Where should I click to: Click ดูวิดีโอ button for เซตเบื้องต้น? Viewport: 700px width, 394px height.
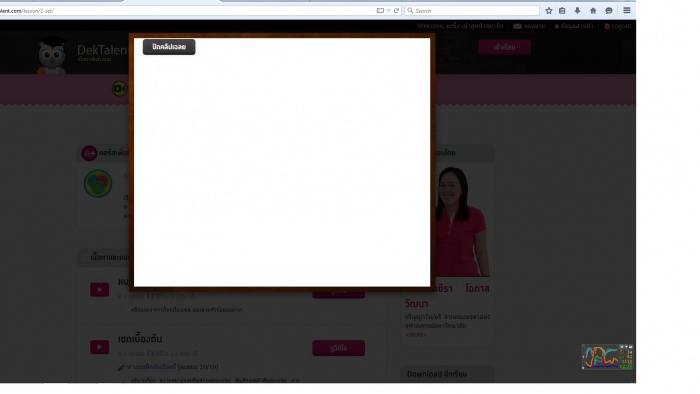coord(338,348)
